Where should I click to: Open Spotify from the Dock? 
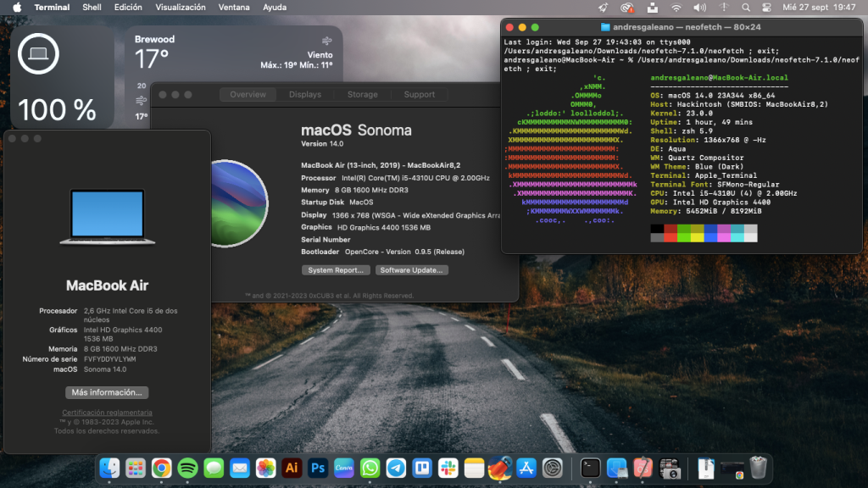click(x=188, y=468)
